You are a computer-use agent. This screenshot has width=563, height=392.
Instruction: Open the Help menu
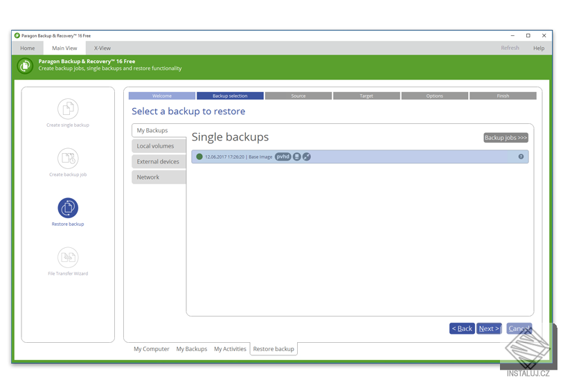[539, 48]
